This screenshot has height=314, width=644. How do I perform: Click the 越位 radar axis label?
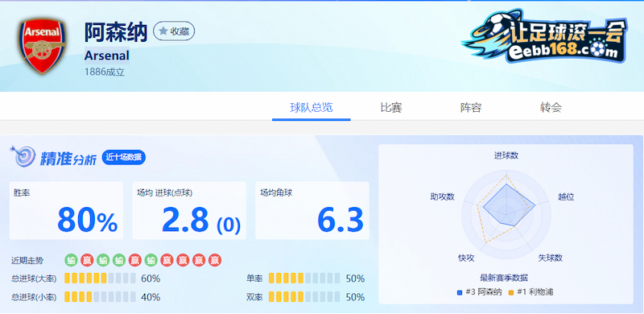click(566, 197)
